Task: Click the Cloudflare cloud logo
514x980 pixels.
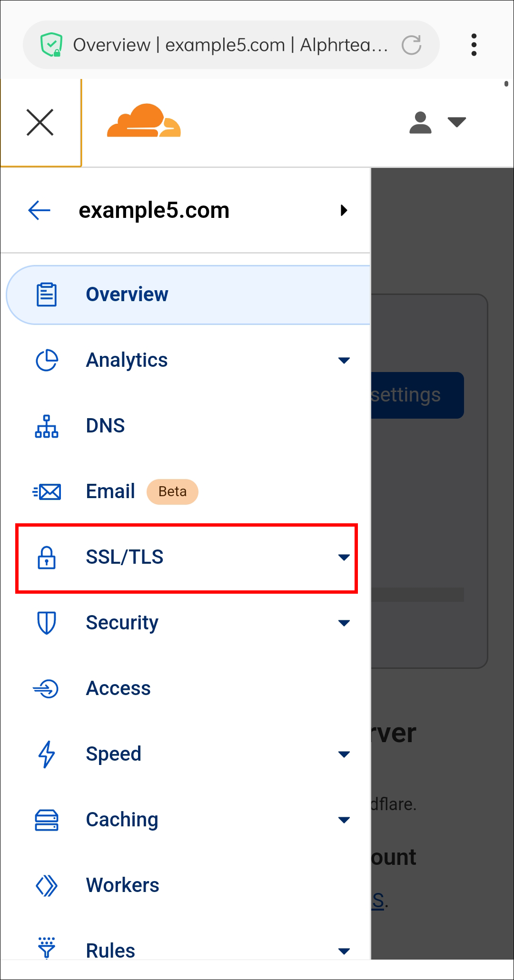Action: click(144, 121)
